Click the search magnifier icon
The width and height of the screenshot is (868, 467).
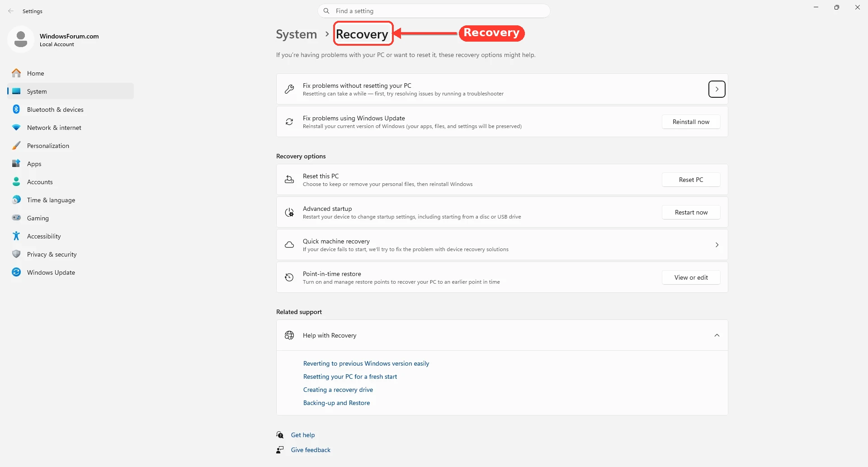[326, 11]
